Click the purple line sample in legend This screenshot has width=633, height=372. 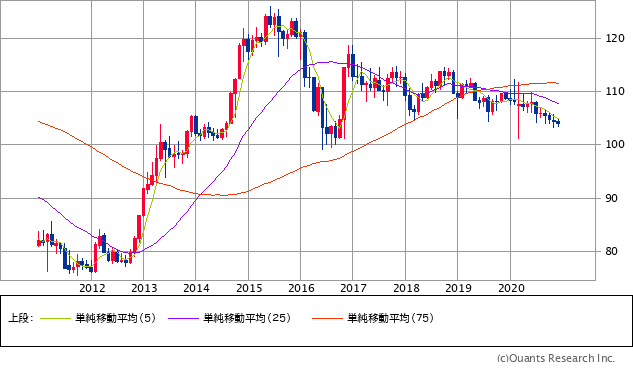(183, 319)
